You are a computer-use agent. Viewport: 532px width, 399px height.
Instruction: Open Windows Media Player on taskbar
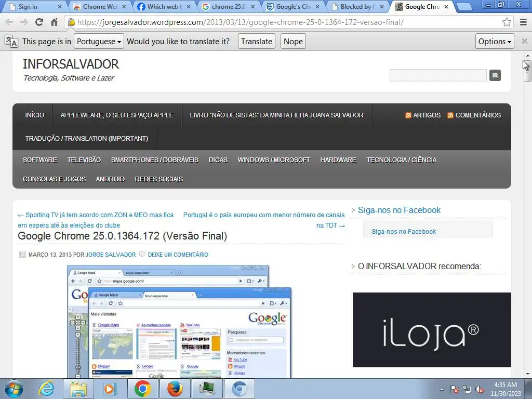pyautogui.click(x=110, y=389)
